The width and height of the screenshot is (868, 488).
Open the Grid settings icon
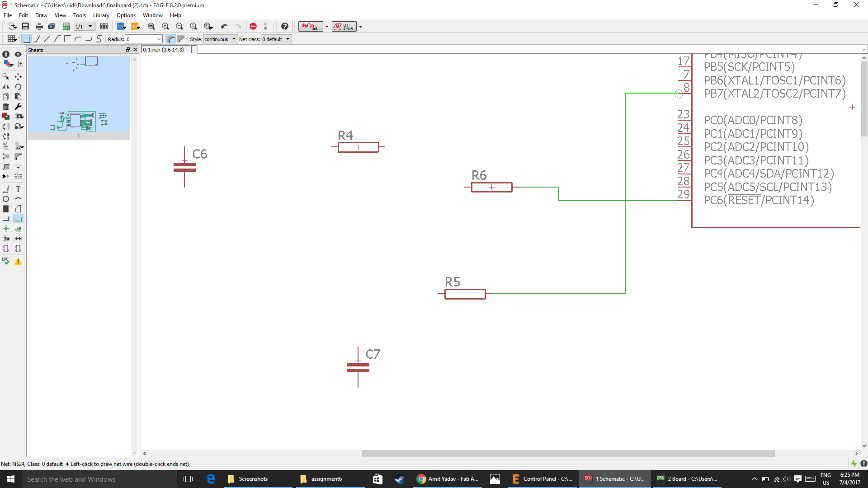point(12,39)
